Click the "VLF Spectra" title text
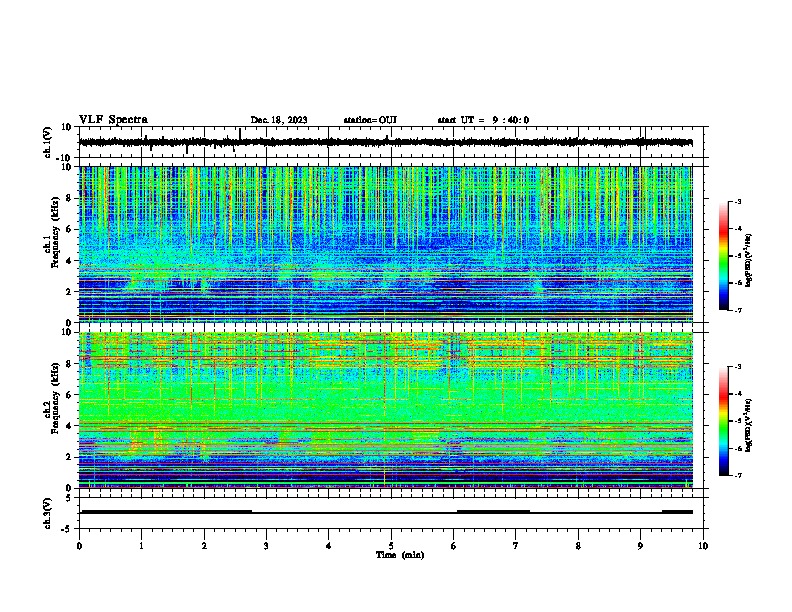Viewport: 792px width, 612px height. pos(113,120)
